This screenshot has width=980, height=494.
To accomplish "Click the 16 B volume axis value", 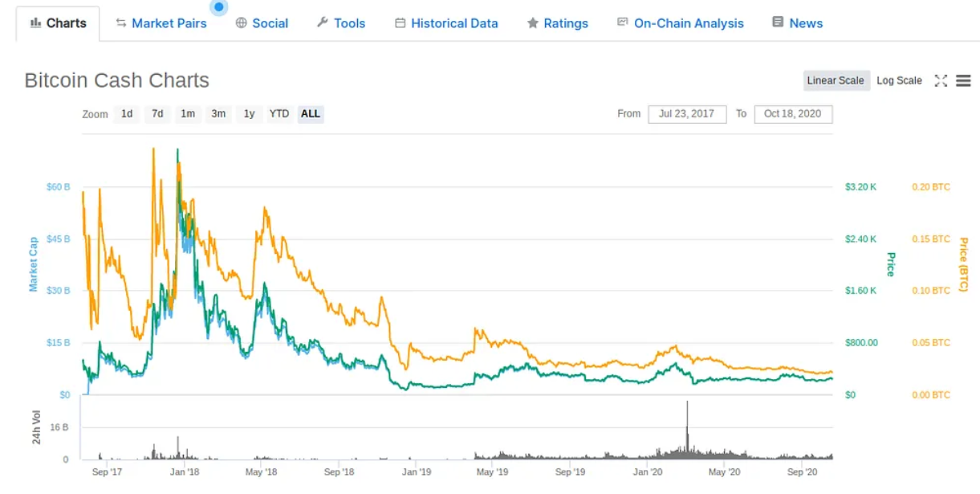I will click(x=59, y=427).
